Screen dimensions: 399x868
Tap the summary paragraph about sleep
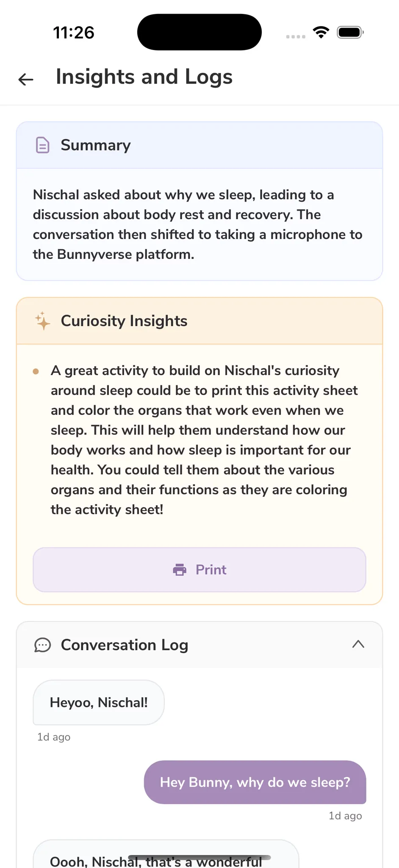tap(198, 225)
